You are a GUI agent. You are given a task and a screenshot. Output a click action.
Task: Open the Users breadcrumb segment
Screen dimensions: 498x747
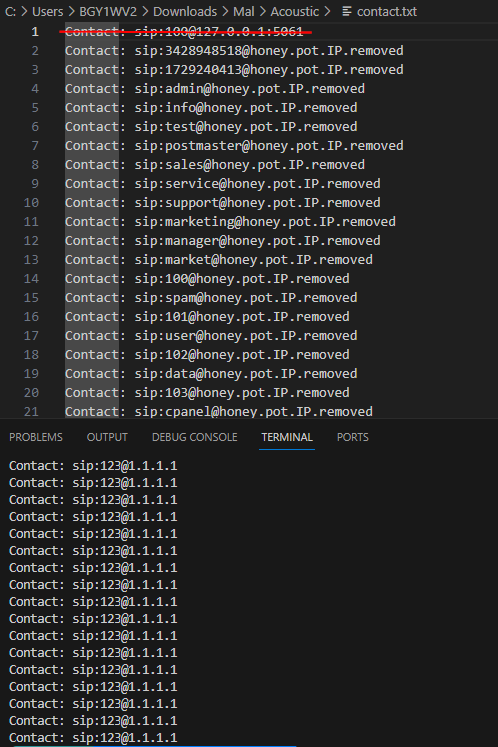47,11
